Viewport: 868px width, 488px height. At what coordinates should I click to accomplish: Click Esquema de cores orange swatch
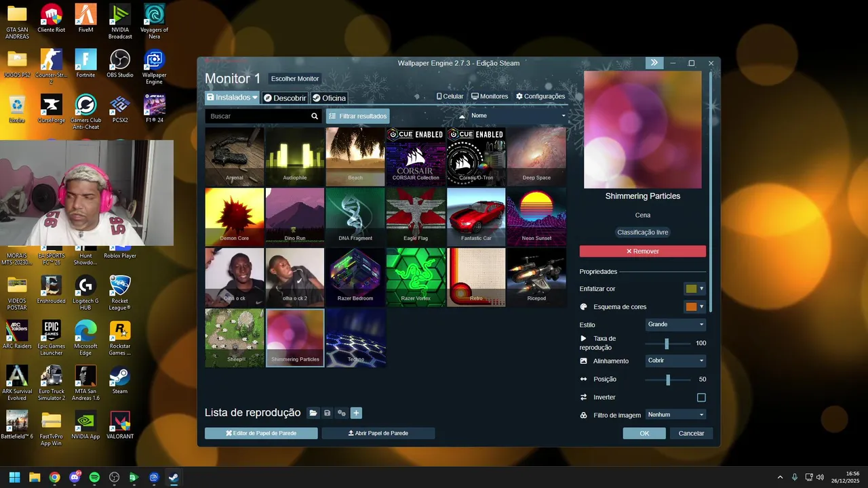click(x=691, y=307)
